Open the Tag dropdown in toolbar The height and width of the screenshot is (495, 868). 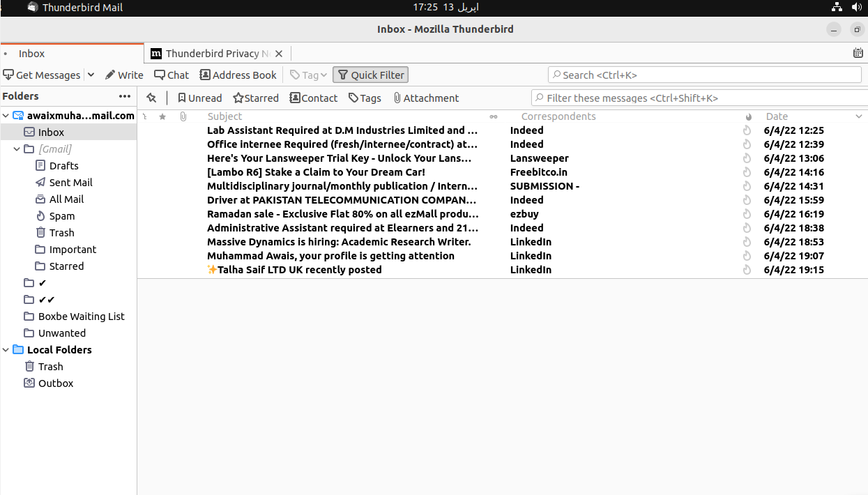coord(308,75)
